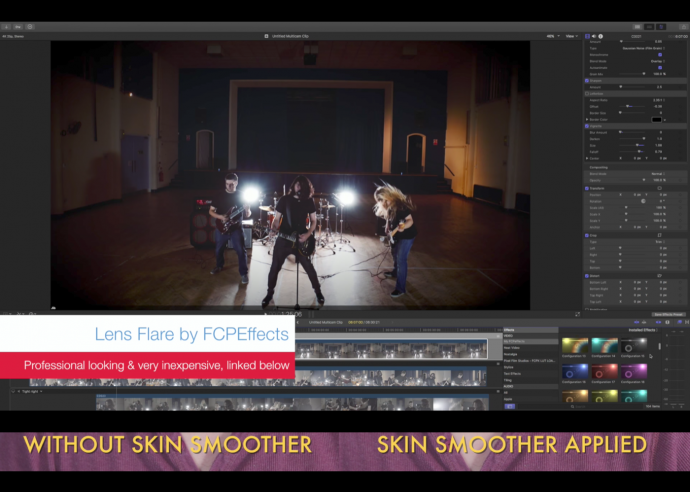This screenshot has width=690, height=492.
Task: Adjust the Vignette Darken slider
Action: point(632,139)
